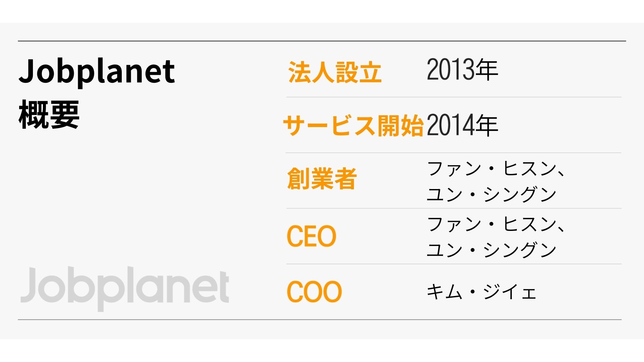Click the CEO names ファン・ヒスン、ユン・シングン
The height and width of the screenshot is (362, 644).
point(496,237)
